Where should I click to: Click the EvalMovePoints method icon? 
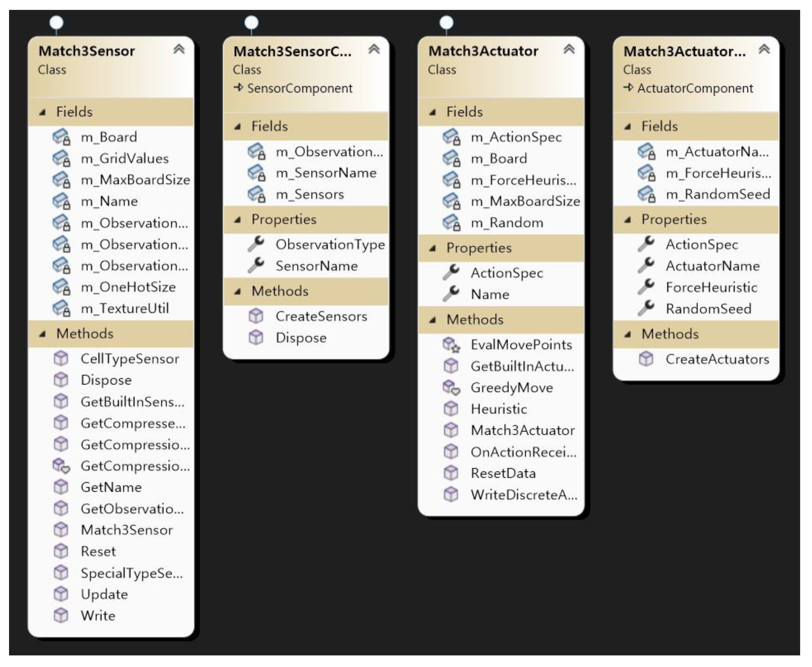point(451,345)
